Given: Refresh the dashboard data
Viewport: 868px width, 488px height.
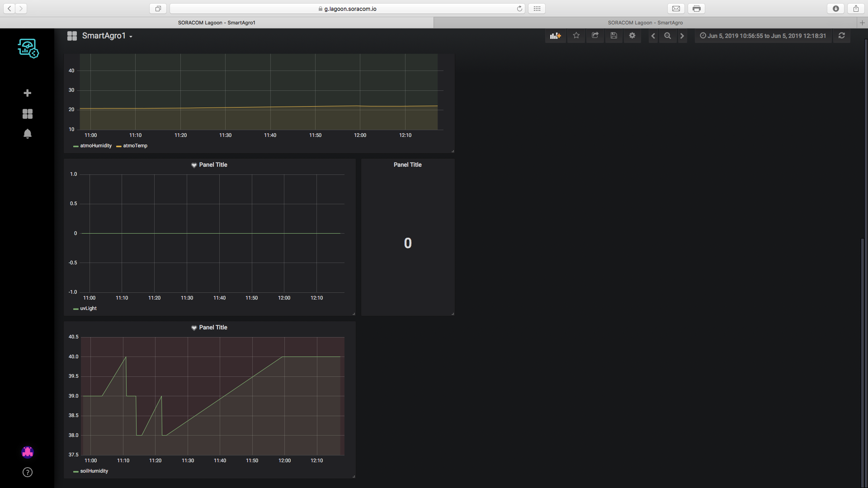Looking at the screenshot, I should [x=841, y=36].
